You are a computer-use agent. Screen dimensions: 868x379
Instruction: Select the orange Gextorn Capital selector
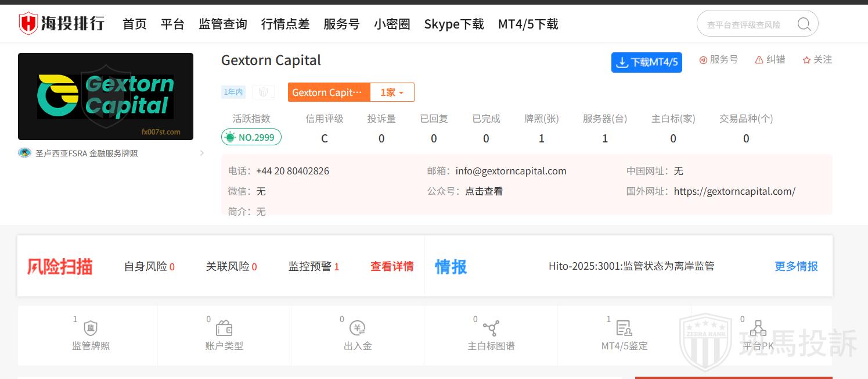point(329,92)
